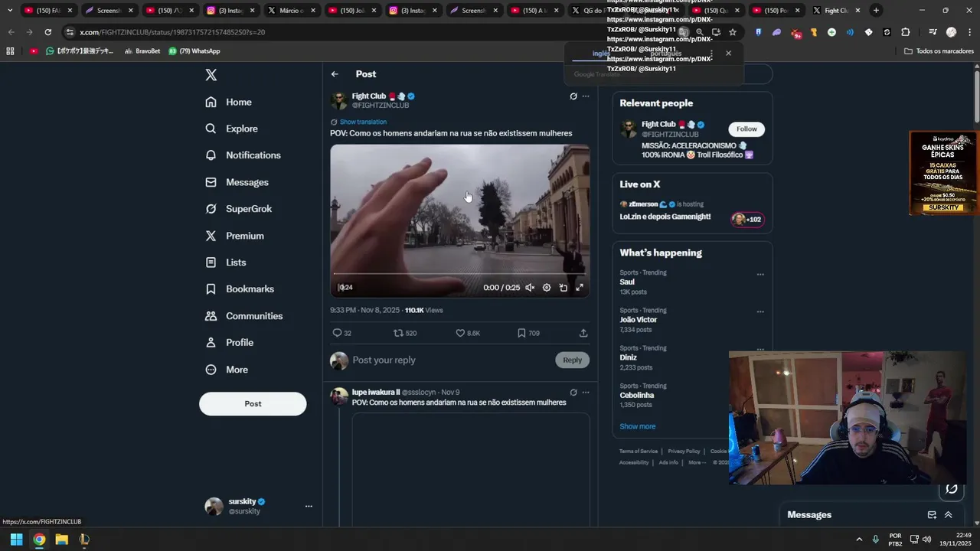Open trending topic Saul
This screenshot has width=980, height=551.
pyautogui.click(x=627, y=282)
